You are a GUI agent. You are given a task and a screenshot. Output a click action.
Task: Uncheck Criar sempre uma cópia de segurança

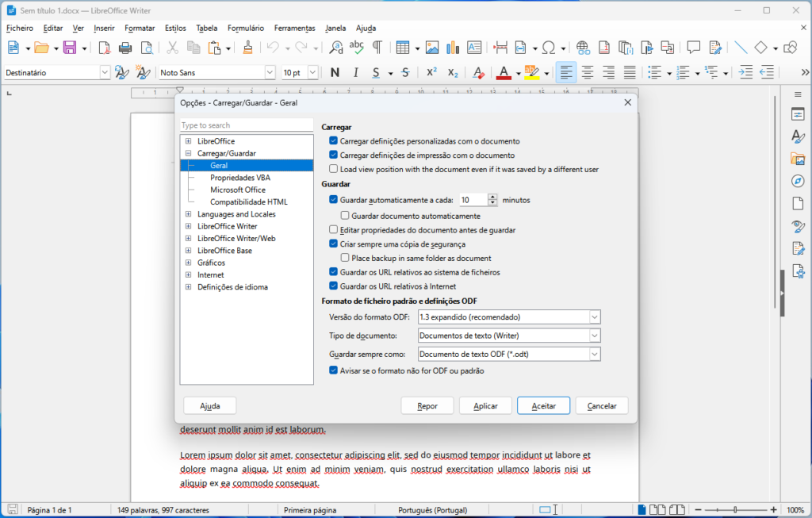[334, 244]
